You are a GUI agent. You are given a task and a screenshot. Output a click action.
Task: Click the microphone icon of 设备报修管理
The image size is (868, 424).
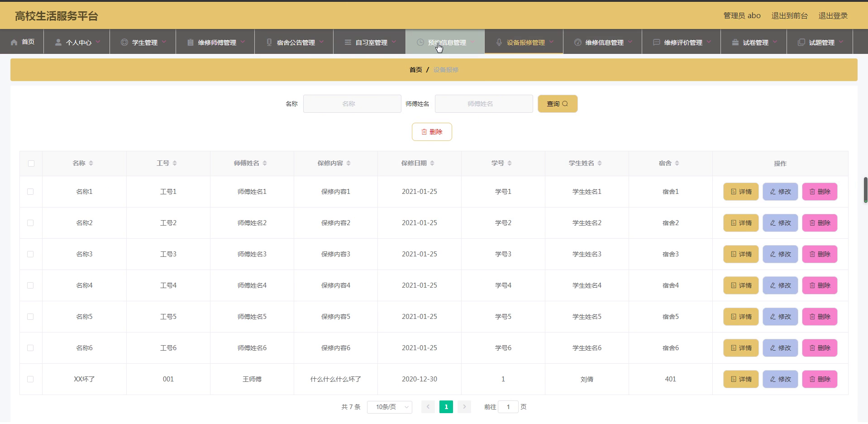click(499, 42)
